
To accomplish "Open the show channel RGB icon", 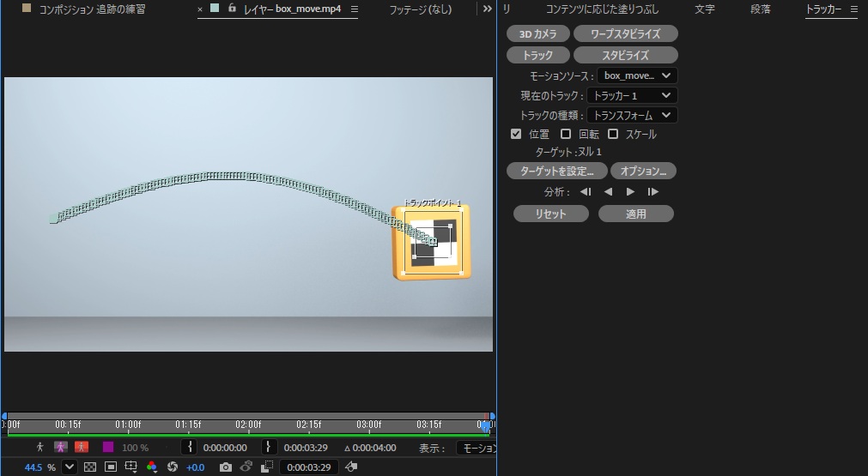I will pyautogui.click(x=152, y=467).
